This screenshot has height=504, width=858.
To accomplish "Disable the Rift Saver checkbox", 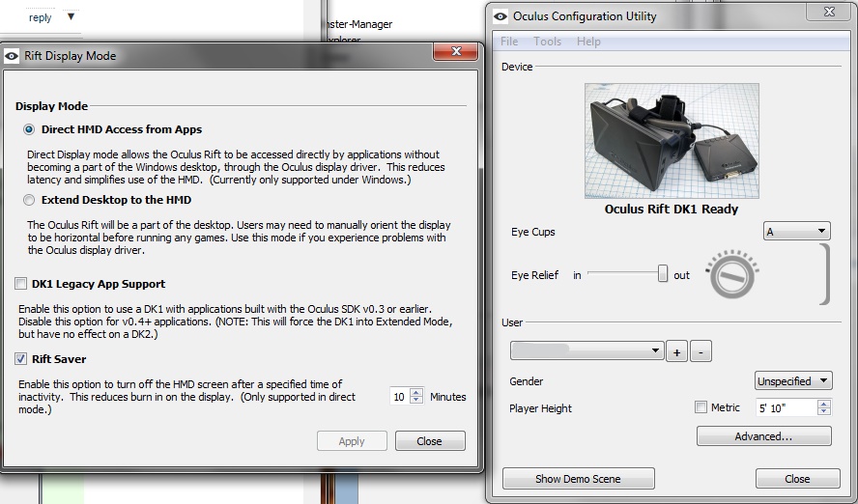I will 21,359.
